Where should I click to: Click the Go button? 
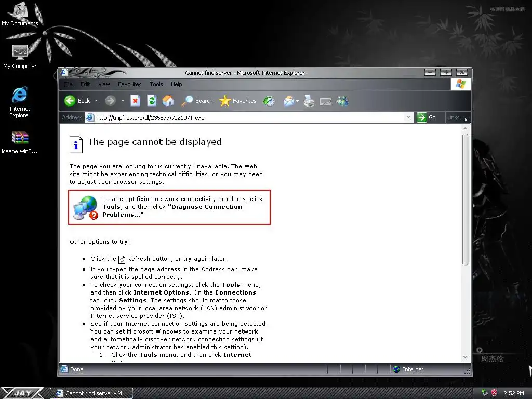click(x=427, y=117)
